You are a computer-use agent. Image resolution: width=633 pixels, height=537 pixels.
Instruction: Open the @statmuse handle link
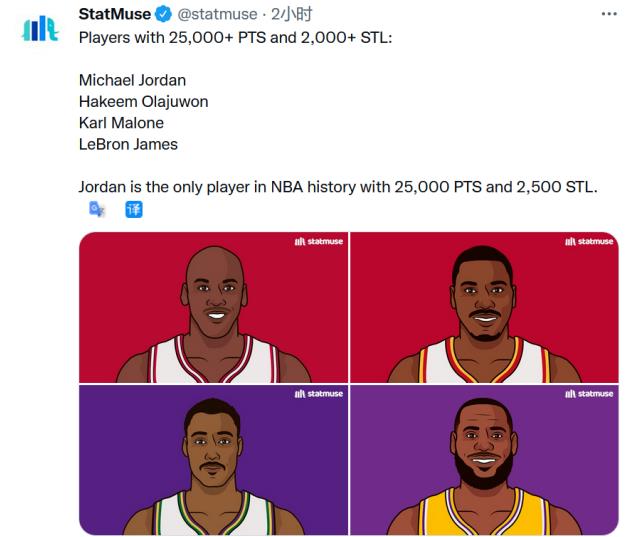(x=217, y=15)
